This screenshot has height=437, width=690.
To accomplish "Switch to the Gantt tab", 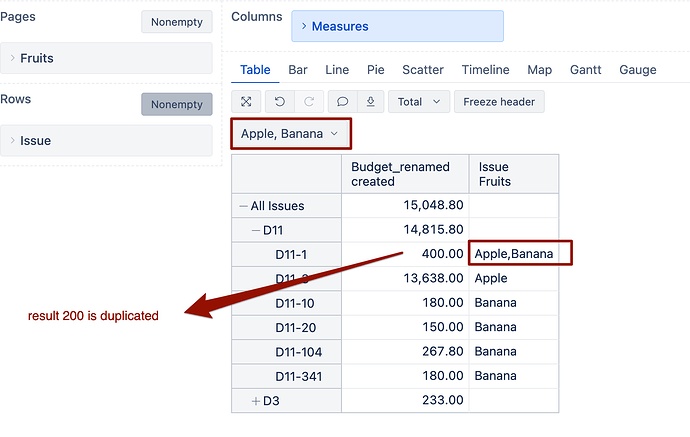I will (585, 70).
